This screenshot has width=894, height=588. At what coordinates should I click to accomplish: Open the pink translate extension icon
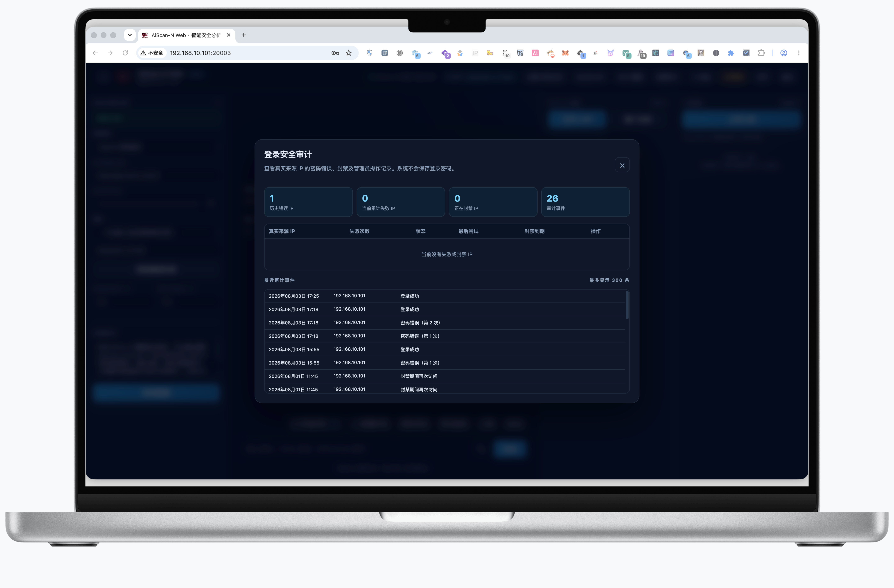coord(535,53)
